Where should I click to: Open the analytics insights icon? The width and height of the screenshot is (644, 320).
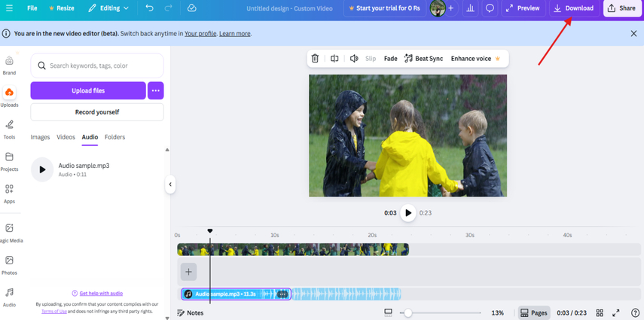[x=470, y=8]
